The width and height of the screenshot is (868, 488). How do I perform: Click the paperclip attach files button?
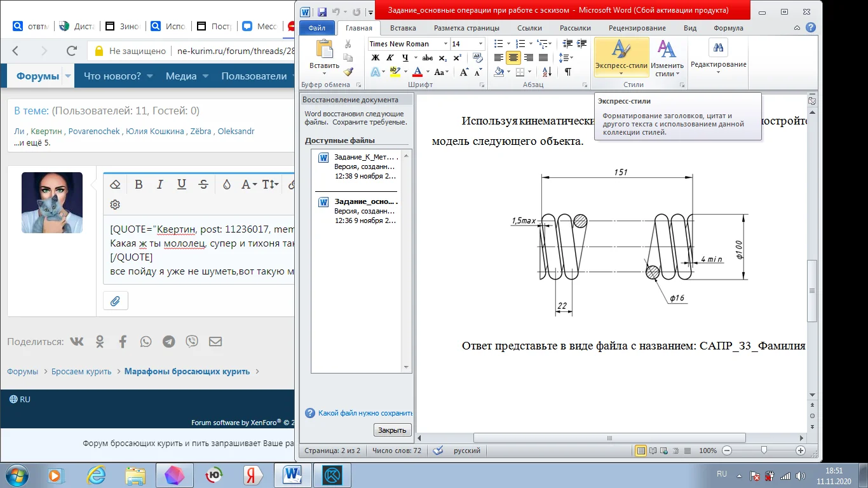click(x=115, y=301)
